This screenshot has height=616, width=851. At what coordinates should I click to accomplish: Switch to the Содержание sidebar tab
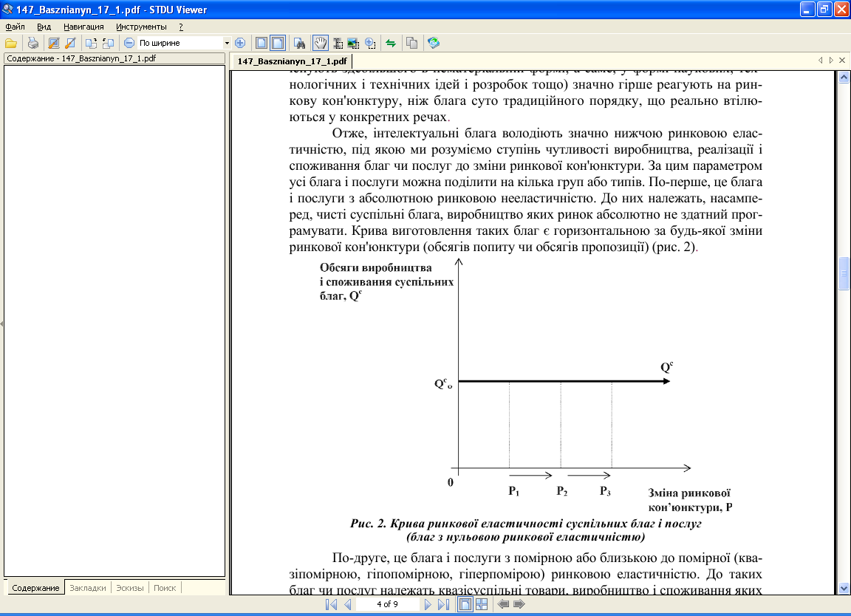click(x=35, y=588)
